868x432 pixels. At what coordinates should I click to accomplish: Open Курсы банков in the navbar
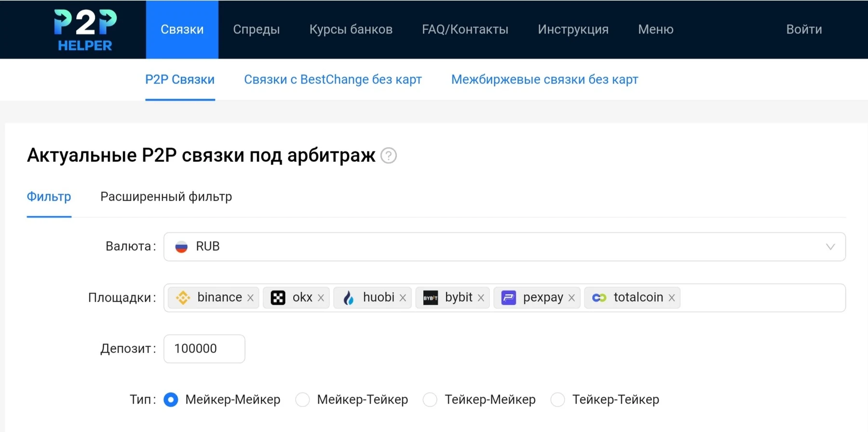pos(351,29)
